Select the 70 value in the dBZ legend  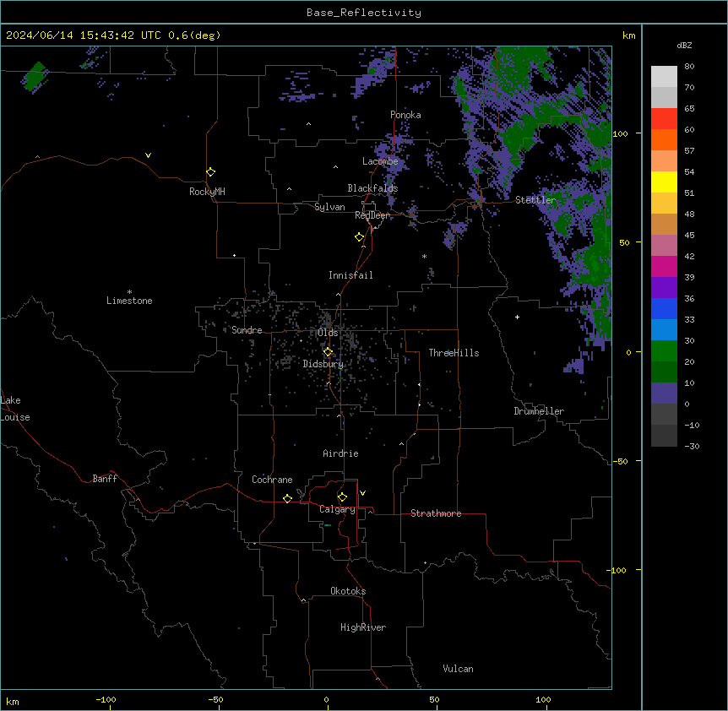pos(689,87)
